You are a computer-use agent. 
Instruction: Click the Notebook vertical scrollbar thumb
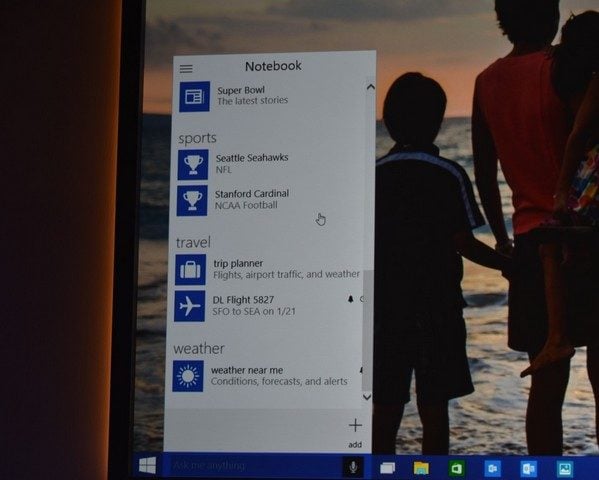click(x=367, y=331)
